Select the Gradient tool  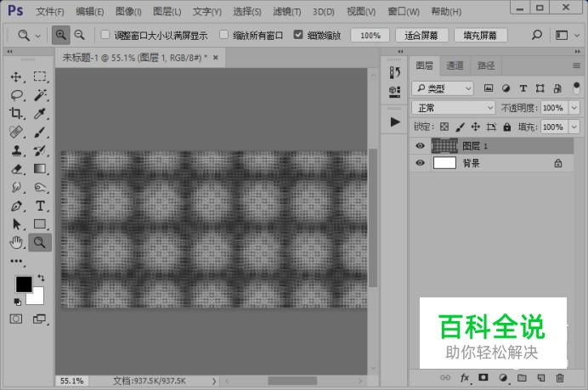pyautogui.click(x=40, y=169)
